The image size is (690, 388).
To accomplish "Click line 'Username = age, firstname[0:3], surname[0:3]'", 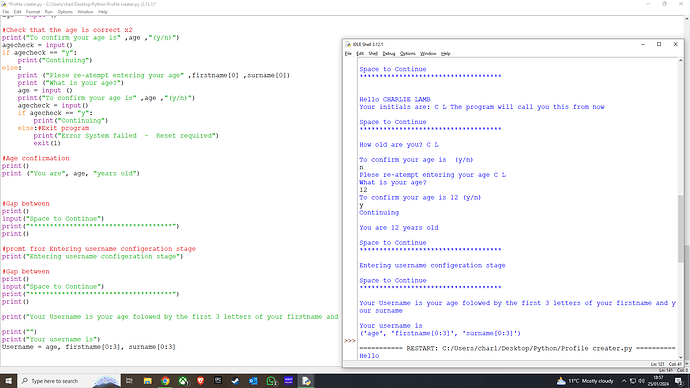I will (88, 347).
